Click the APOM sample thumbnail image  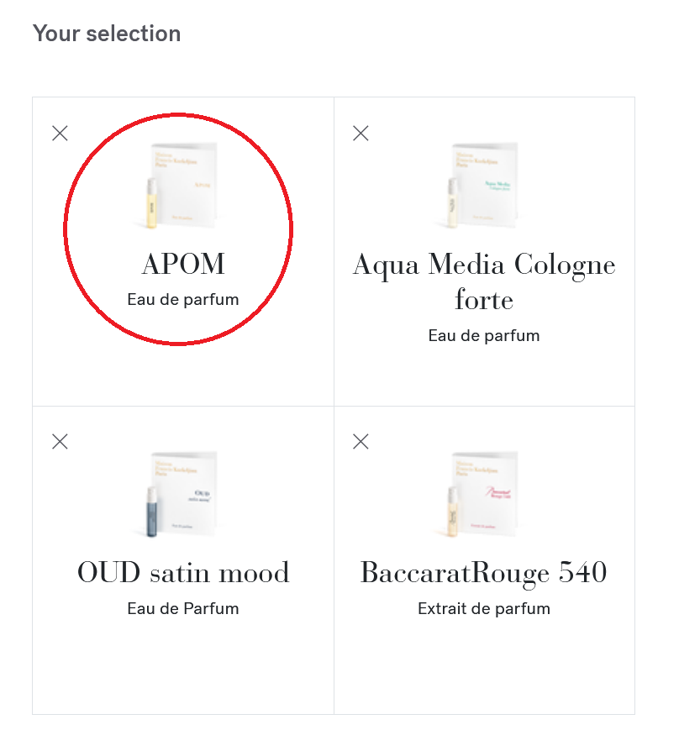click(x=181, y=186)
